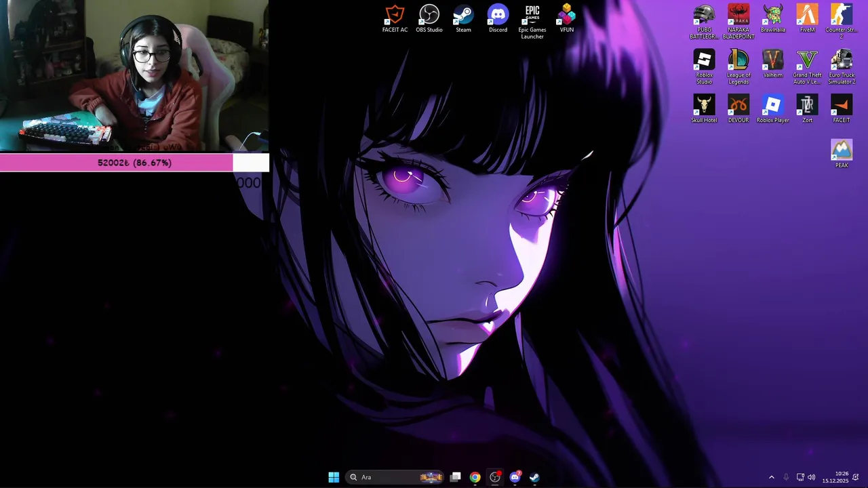Open Task View from the taskbar

[456, 477]
